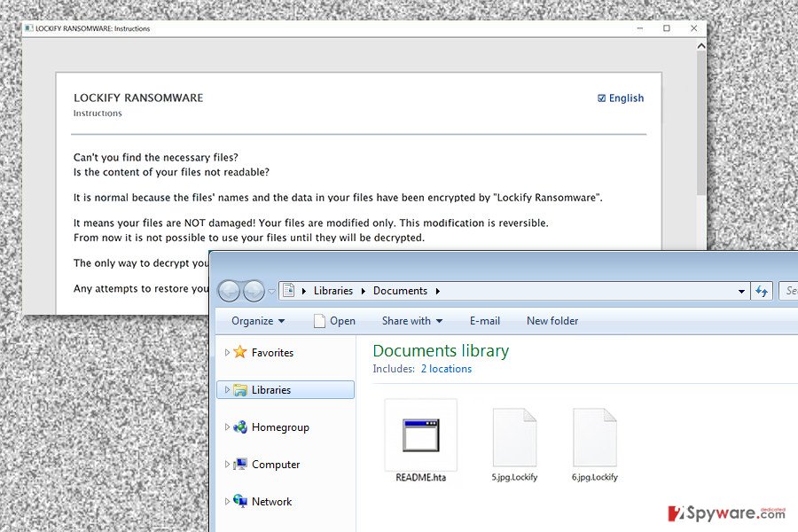Image resolution: width=798 pixels, height=532 pixels.
Task: Open the 2 locations link
Action: point(446,369)
